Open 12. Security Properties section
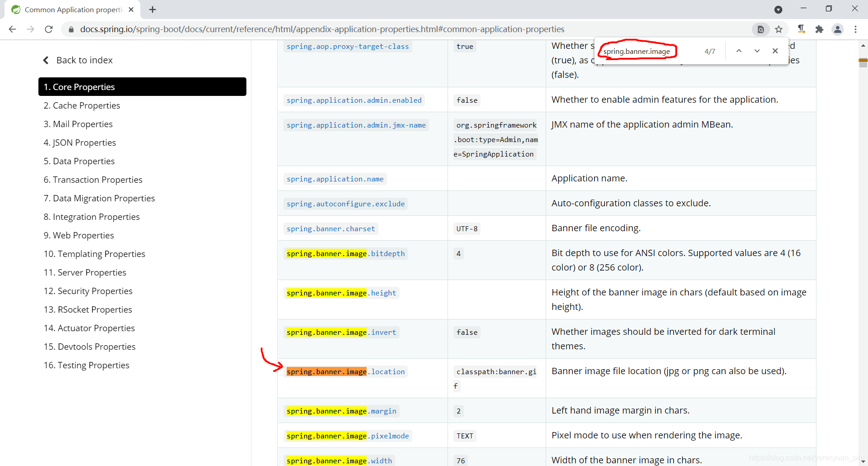 [88, 291]
